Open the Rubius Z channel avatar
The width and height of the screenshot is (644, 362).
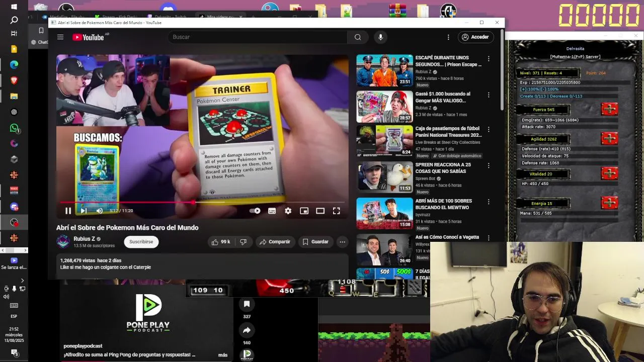point(63,242)
